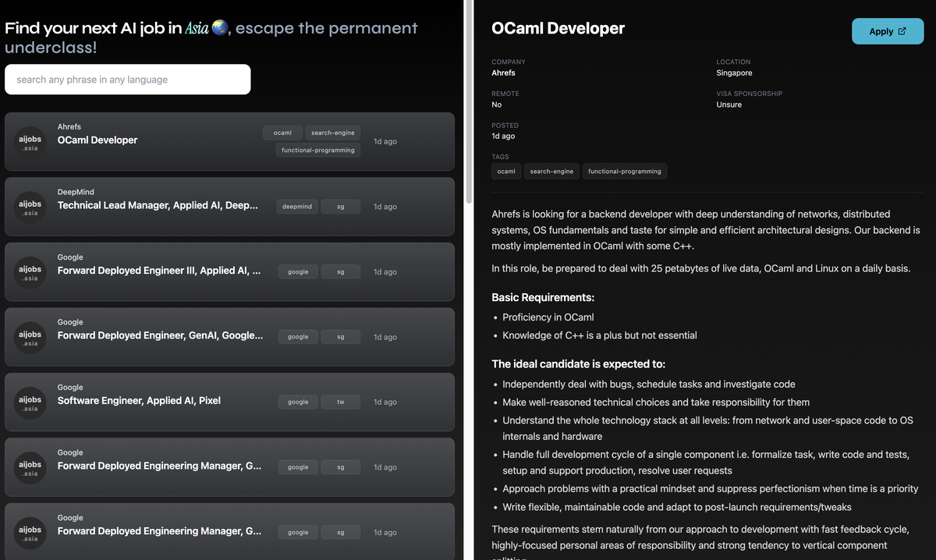
Task: Click the aijobs.asia logo on Forward Deployed Engineer III listing
Action: pos(30,272)
